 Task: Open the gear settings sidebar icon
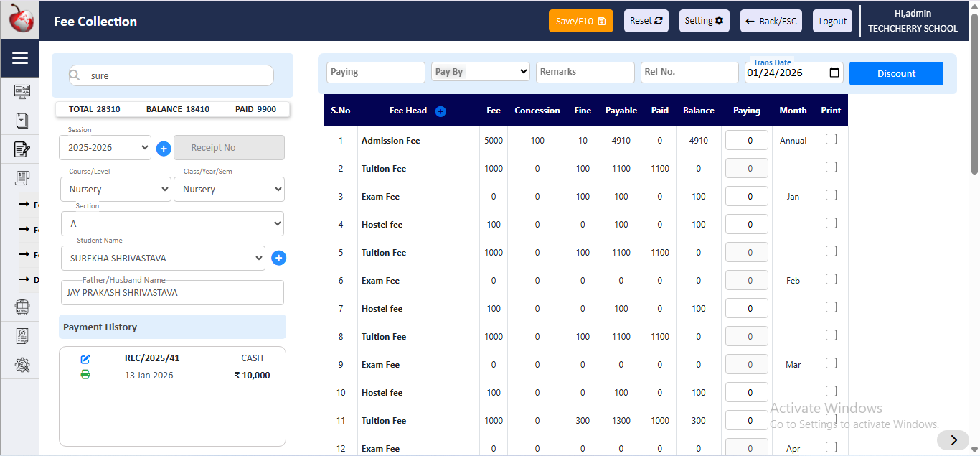(x=22, y=365)
